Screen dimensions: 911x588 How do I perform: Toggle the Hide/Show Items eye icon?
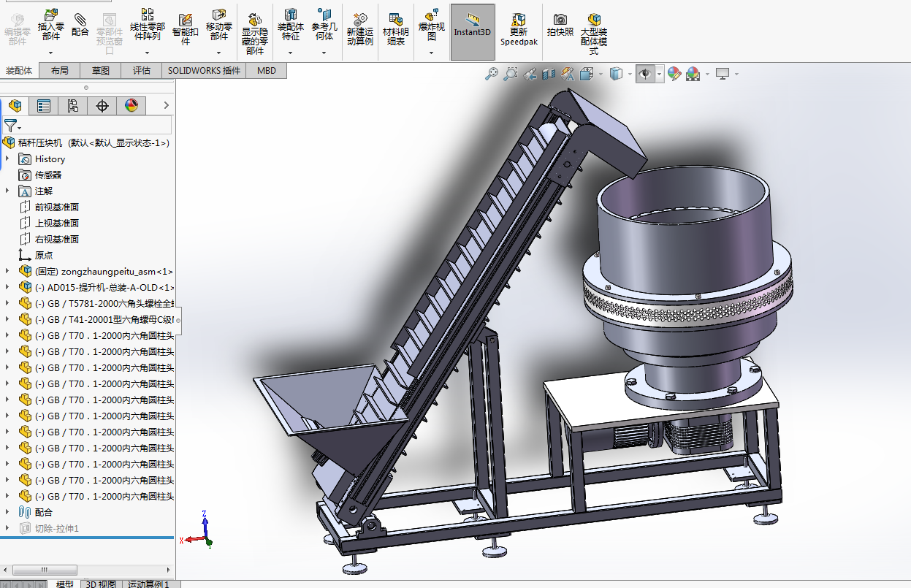pos(645,74)
